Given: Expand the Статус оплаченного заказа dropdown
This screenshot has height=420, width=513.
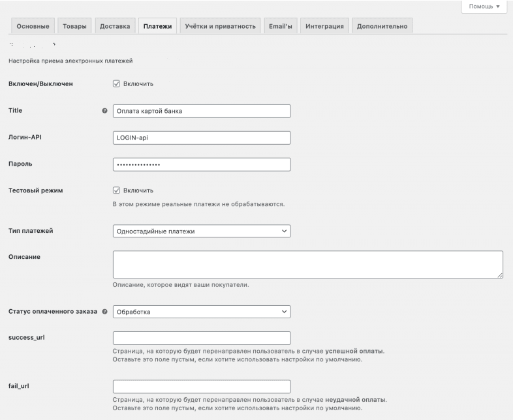Looking at the screenshot, I should coord(202,312).
